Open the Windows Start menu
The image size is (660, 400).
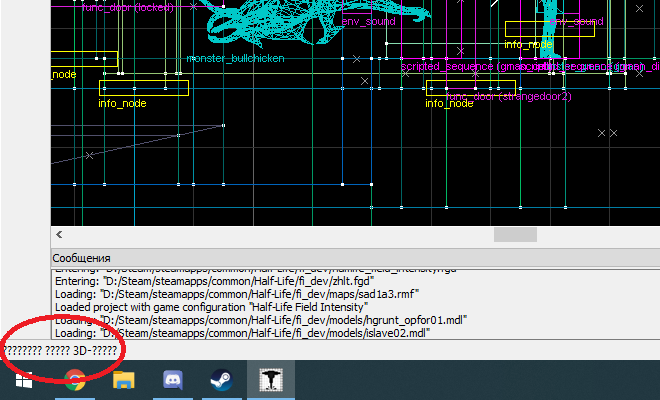pos(20,380)
